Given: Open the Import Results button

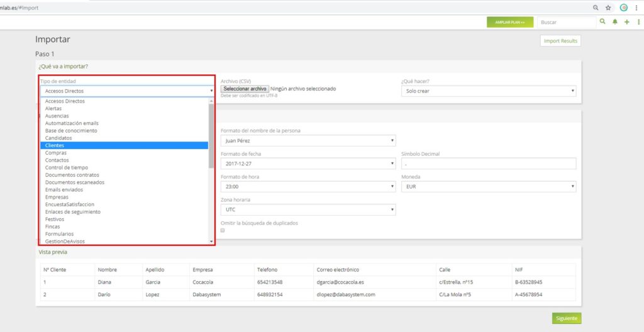Looking at the screenshot, I should click(560, 41).
